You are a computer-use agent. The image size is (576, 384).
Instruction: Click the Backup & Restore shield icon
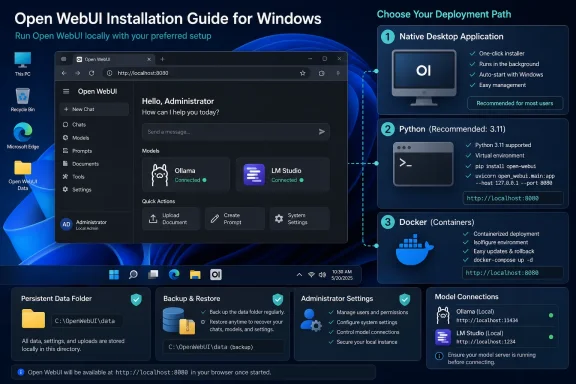tap(278, 299)
